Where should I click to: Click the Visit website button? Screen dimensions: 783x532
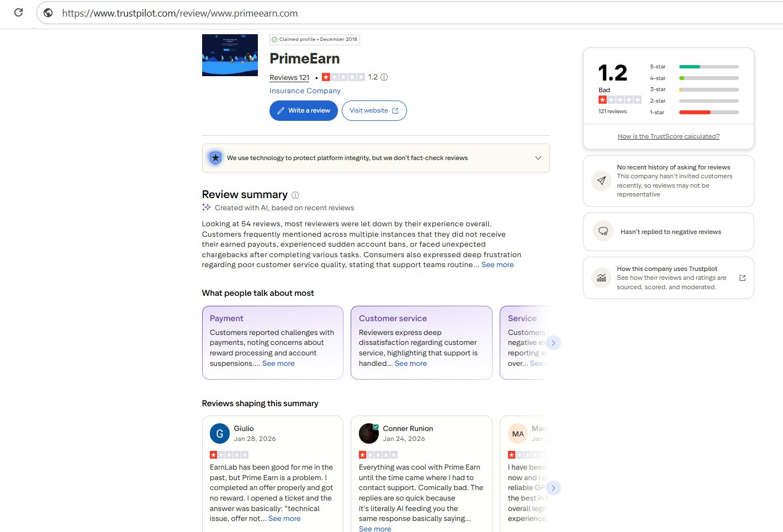pos(374,110)
